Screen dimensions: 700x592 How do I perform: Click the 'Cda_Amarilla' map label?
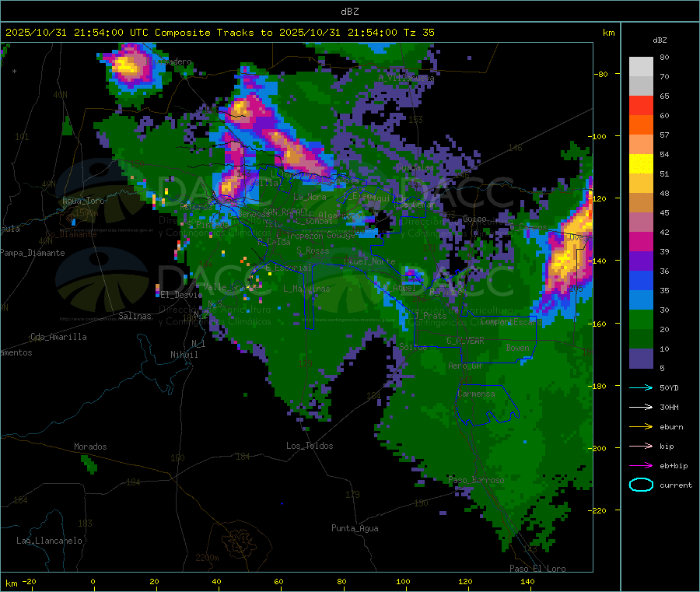(x=58, y=337)
